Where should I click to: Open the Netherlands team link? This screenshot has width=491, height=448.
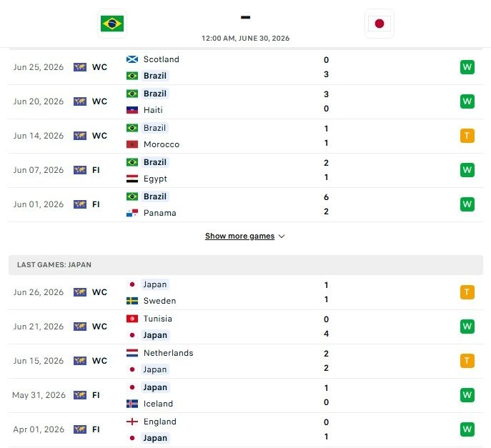click(168, 353)
